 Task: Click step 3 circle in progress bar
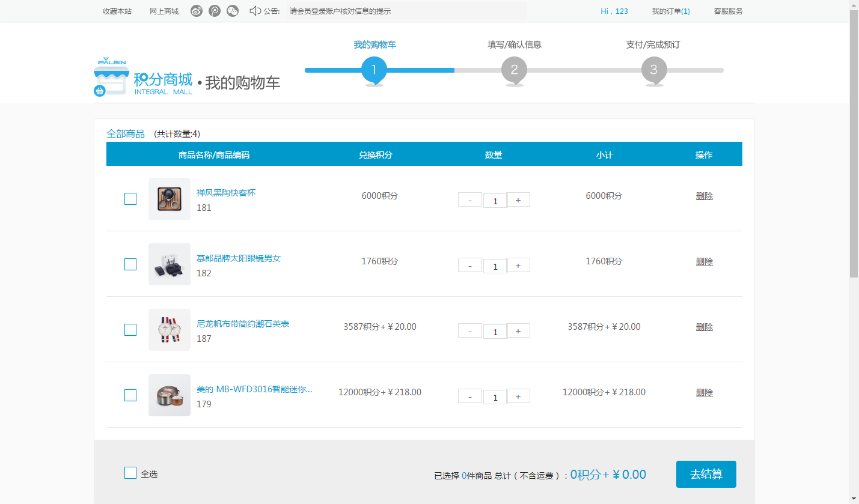tap(654, 70)
